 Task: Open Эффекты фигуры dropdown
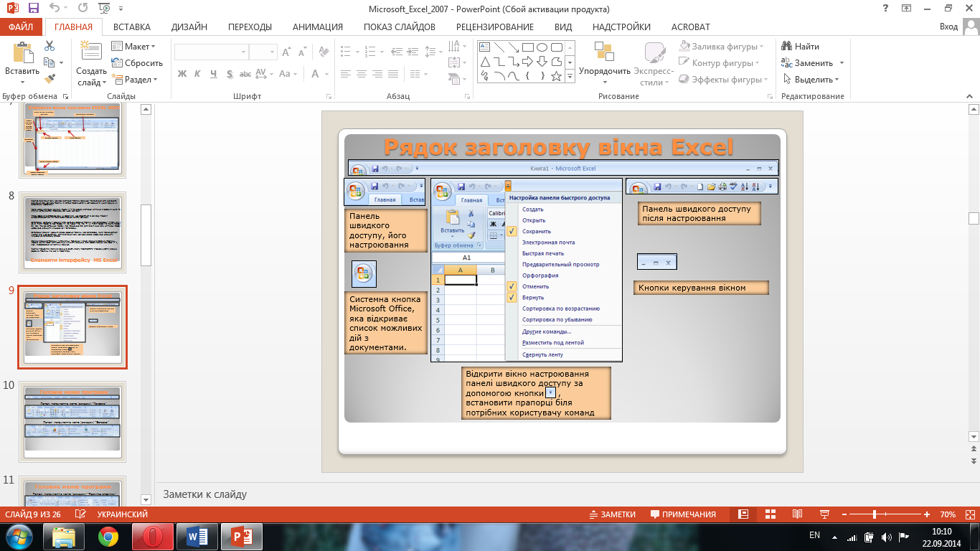(x=723, y=80)
